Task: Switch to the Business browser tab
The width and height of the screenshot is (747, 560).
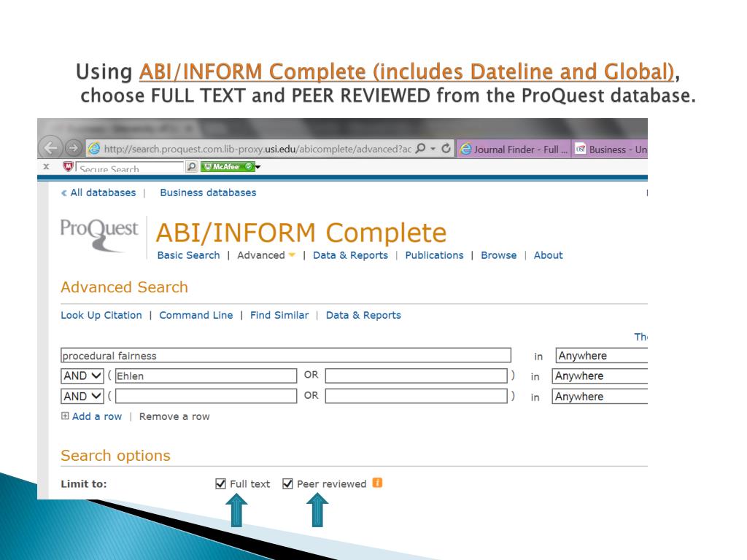Action: pos(611,149)
